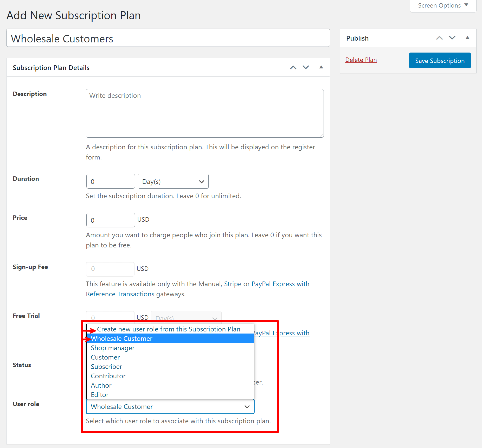The image size is (482, 448).
Task: Select Shop manager role option
Action: point(113,348)
